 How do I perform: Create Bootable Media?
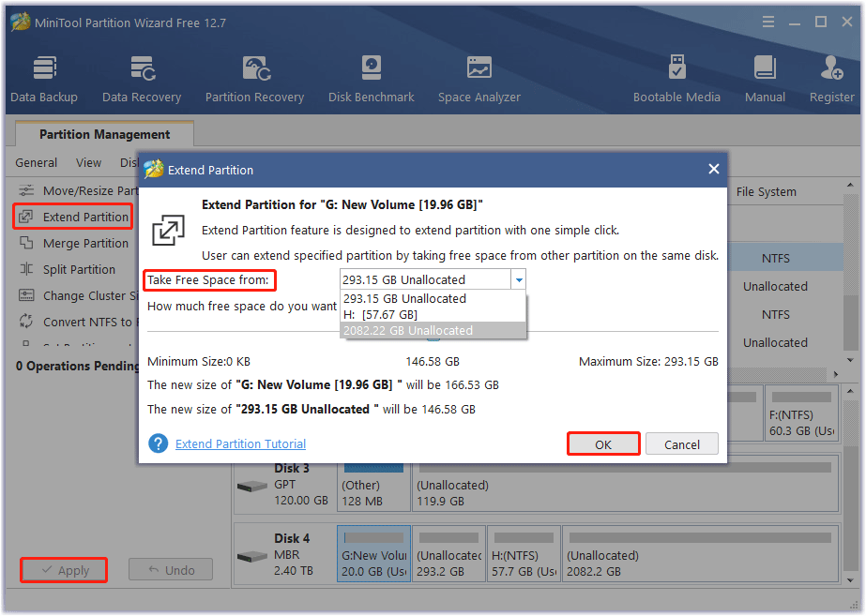pos(676,79)
